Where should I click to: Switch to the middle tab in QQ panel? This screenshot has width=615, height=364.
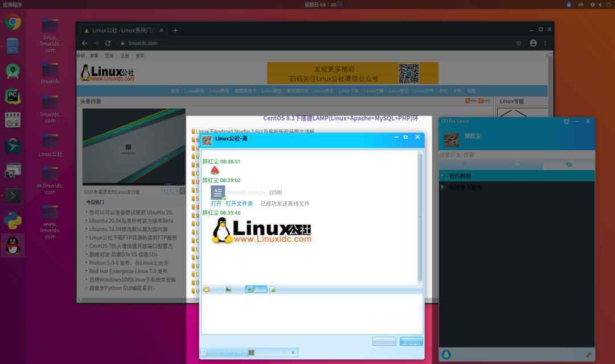(517, 164)
